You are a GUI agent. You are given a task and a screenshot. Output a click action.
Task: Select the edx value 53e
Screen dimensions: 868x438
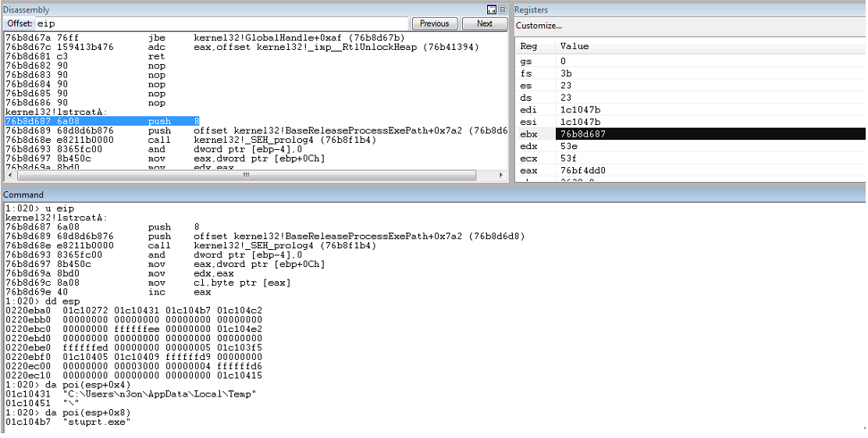tap(568, 146)
